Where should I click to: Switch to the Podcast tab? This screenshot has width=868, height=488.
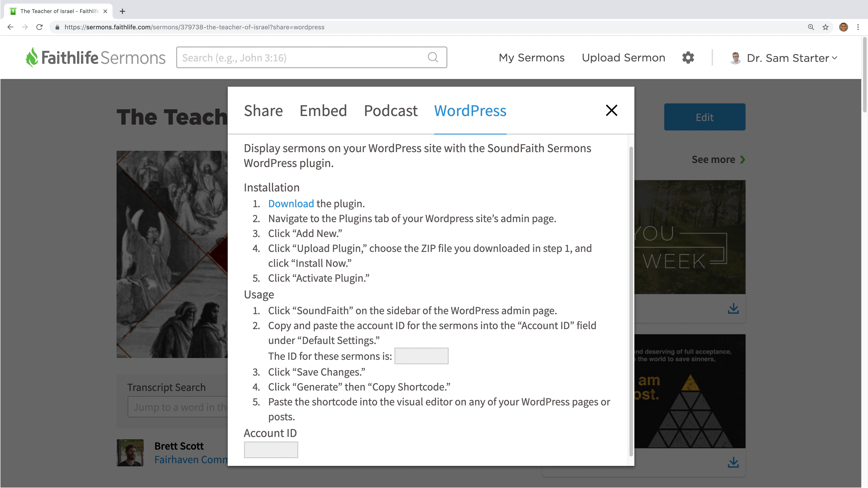[391, 111]
